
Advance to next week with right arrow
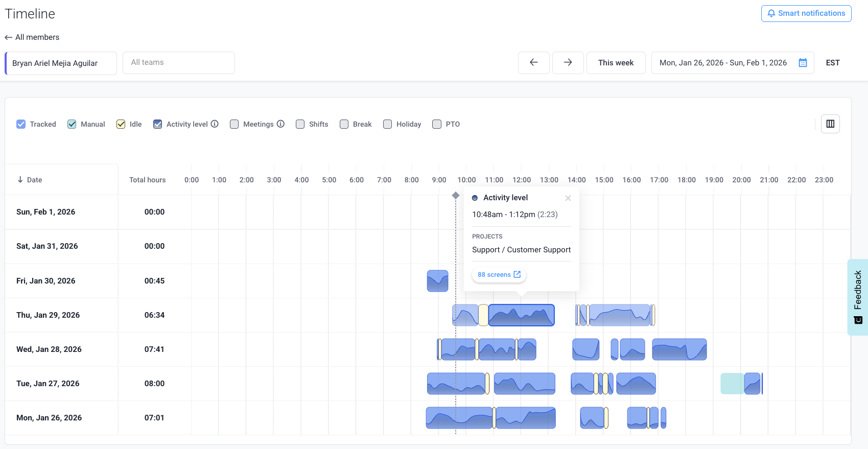coord(568,63)
